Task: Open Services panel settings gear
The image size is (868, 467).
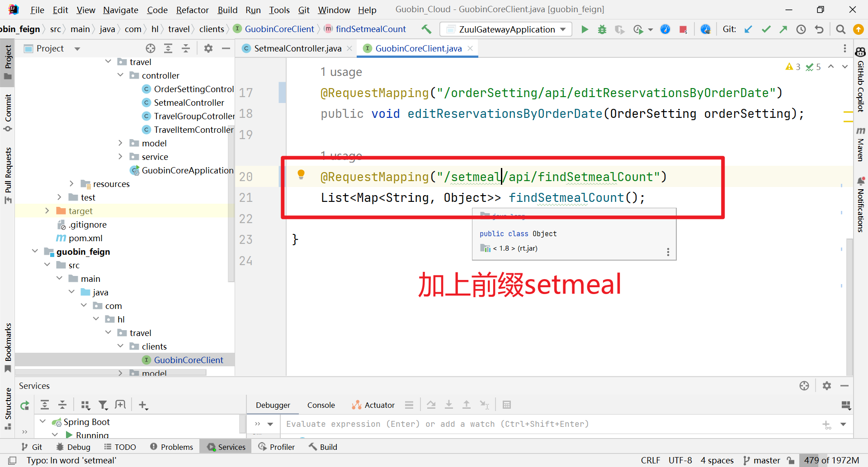Action: [827, 386]
